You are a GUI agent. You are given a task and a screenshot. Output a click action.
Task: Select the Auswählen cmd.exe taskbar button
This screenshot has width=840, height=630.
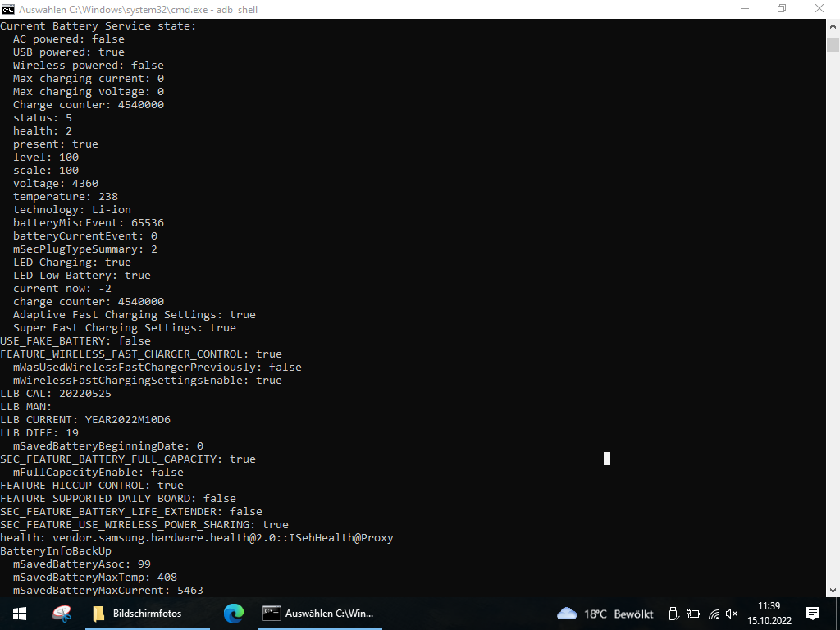click(318, 614)
